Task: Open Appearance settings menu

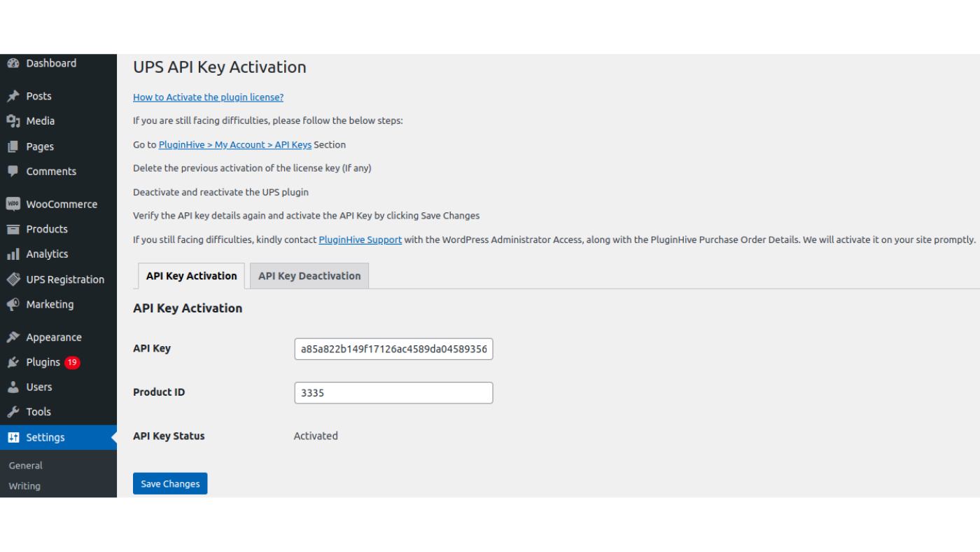Action: coord(54,337)
